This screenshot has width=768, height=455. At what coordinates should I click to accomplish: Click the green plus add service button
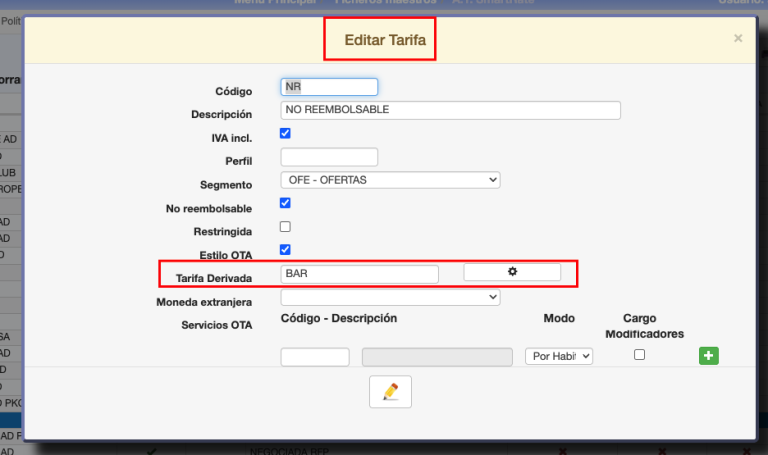pyautogui.click(x=708, y=356)
